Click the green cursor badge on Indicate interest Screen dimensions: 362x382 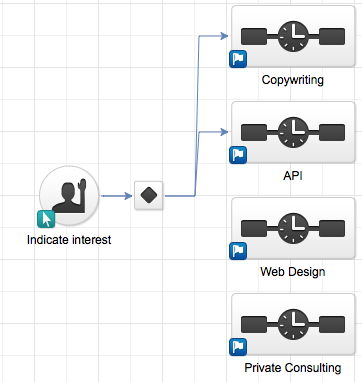point(46,219)
